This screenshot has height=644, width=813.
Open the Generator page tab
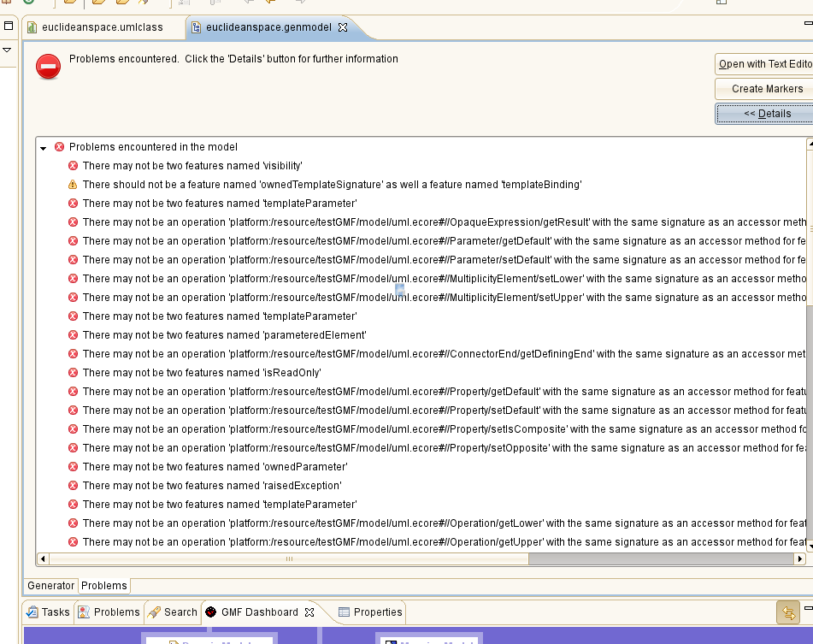50,586
